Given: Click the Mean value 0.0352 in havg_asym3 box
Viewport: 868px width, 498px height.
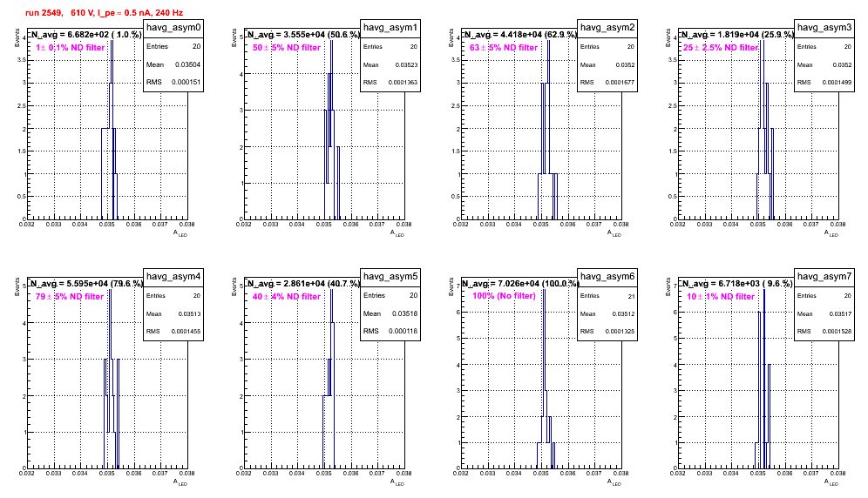Looking at the screenshot, I should pyautogui.click(x=842, y=64).
